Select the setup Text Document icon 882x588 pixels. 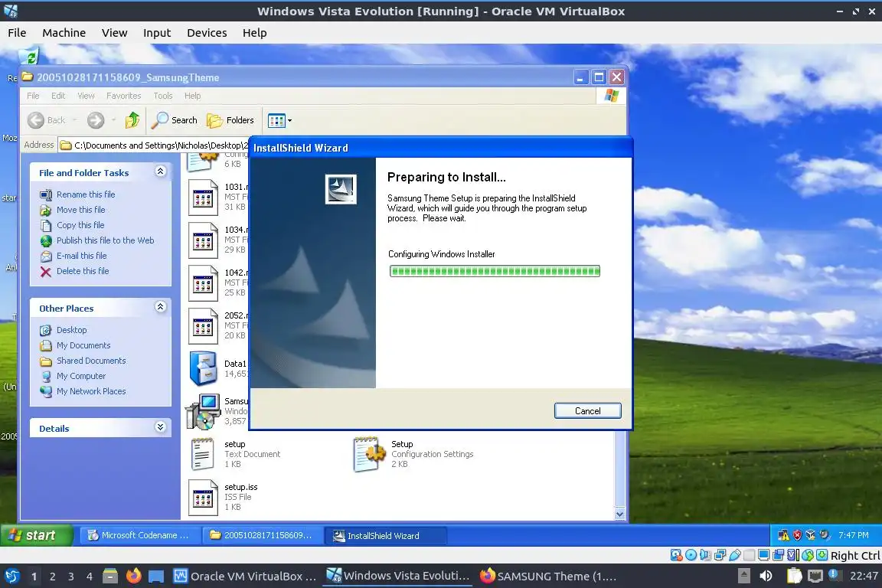click(x=202, y=454)
